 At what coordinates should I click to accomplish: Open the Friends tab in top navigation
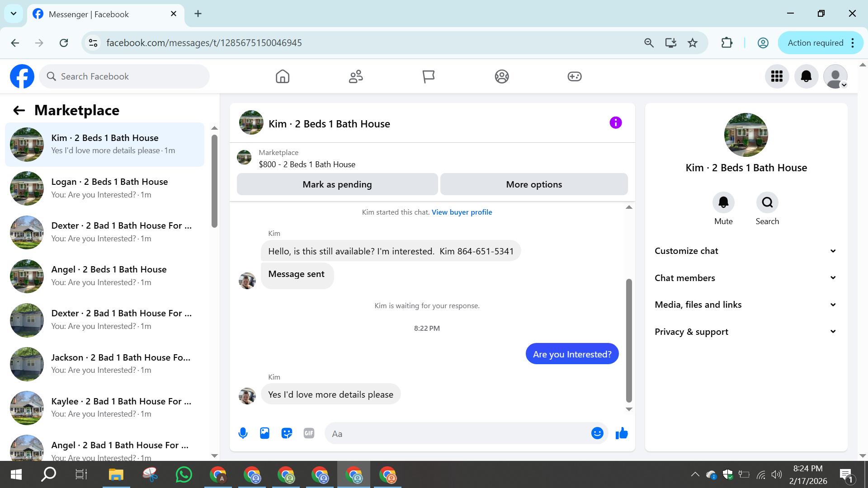click(x=356, y=76)
